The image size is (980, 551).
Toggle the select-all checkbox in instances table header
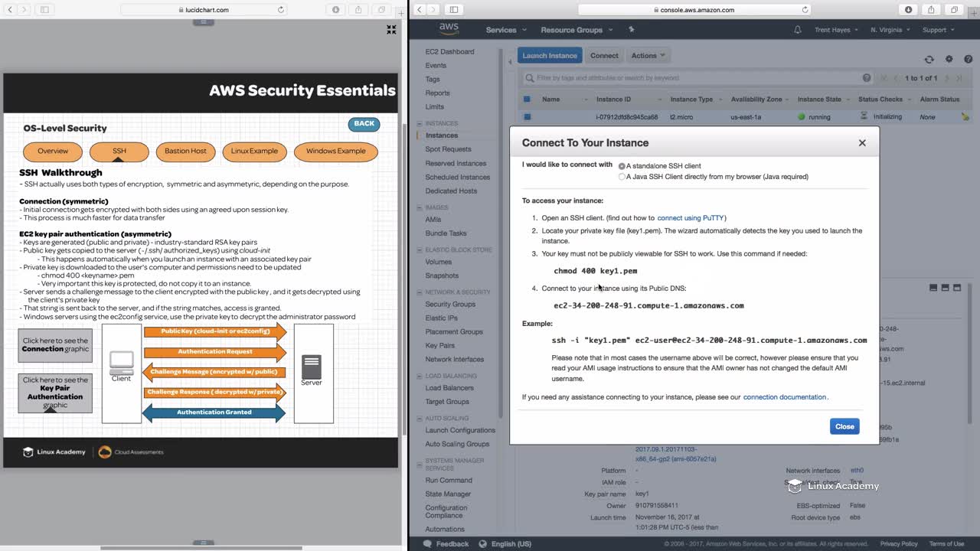coord(527,99)
